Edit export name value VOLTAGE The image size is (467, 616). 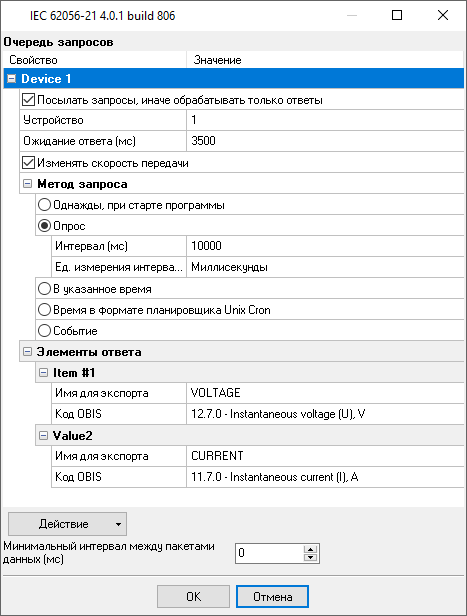tap(325, 393)
